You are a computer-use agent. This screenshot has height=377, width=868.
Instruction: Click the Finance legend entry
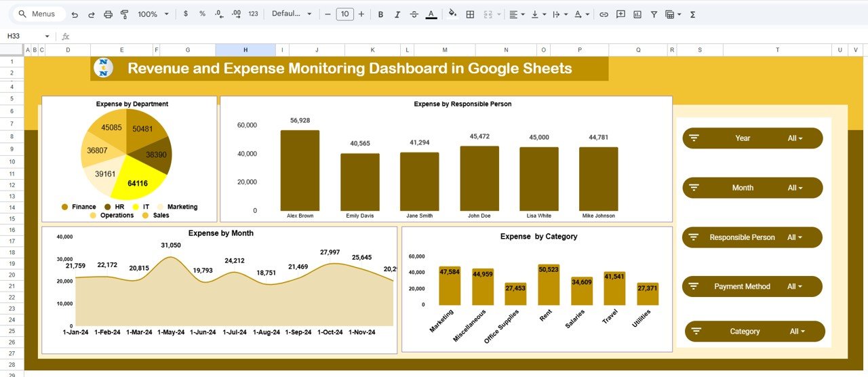tap(79, 207)
